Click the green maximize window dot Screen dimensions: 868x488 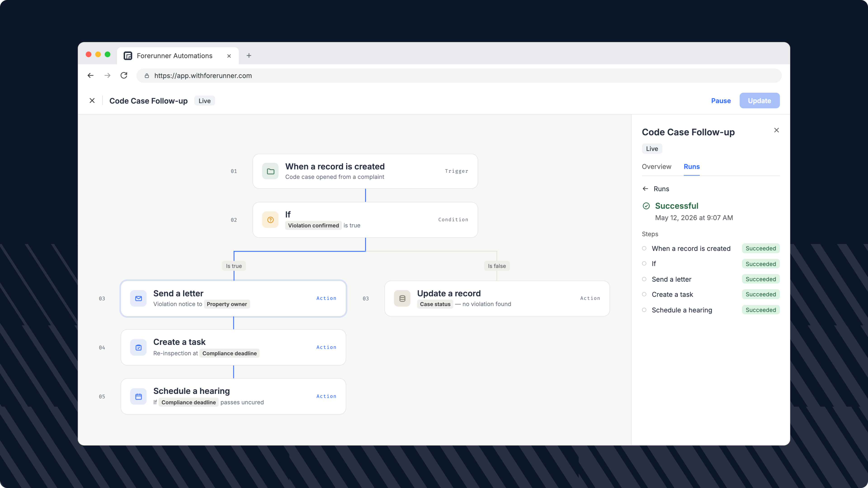click(108, 54)
